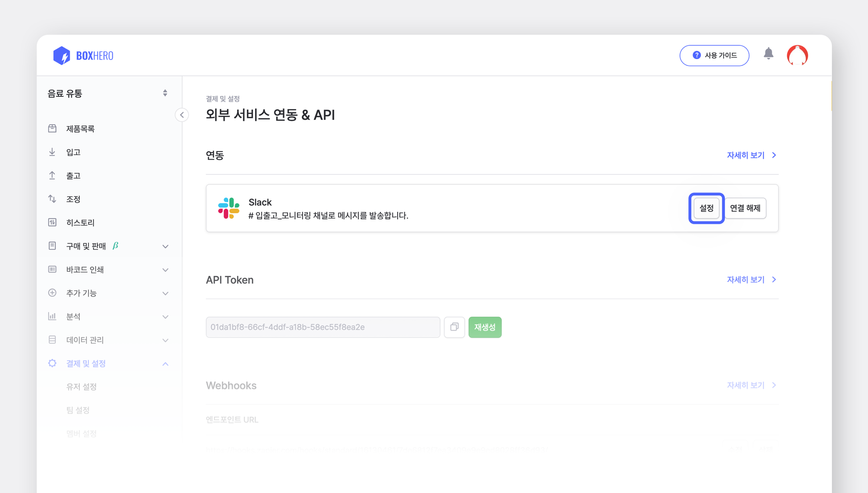
Task: Click the adjustment up-down arrows icon
Action: click(52, 199)
